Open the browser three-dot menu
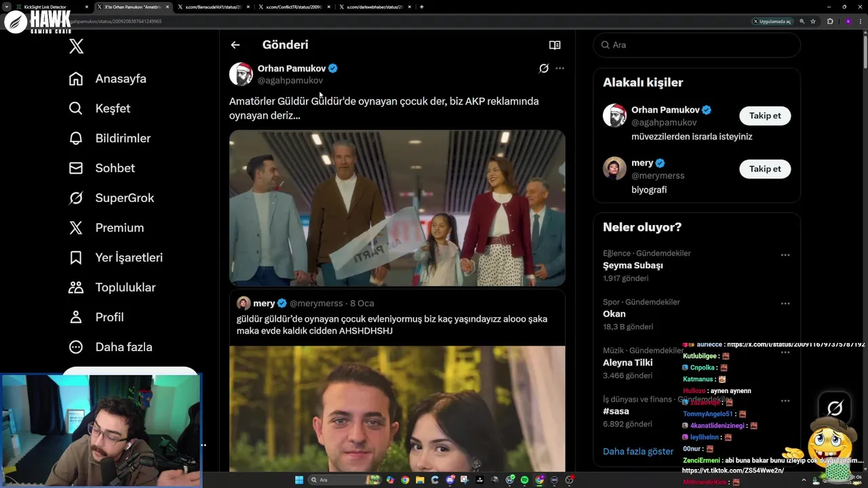Viewport: 868px width, 488px height. coord(861,22)
